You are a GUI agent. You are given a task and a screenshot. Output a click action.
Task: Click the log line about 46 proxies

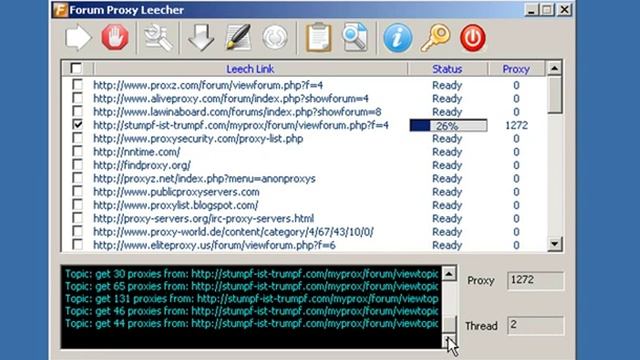pos(251,311)
